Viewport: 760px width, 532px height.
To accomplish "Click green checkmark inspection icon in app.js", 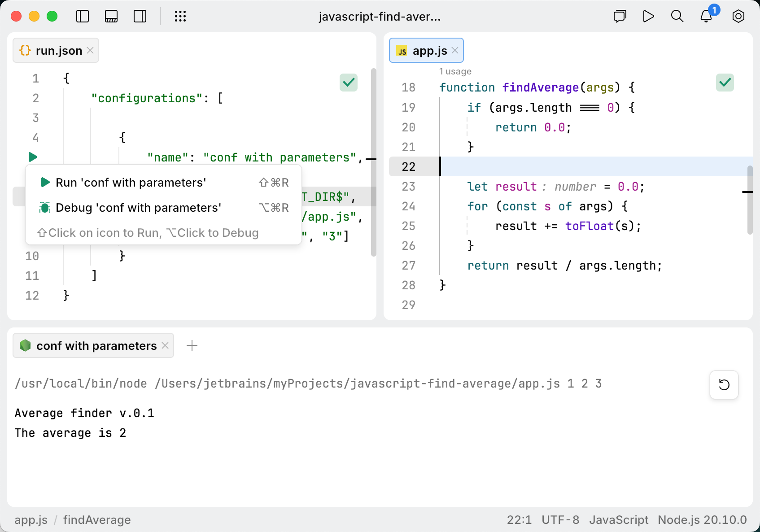I will coord(725,83).
